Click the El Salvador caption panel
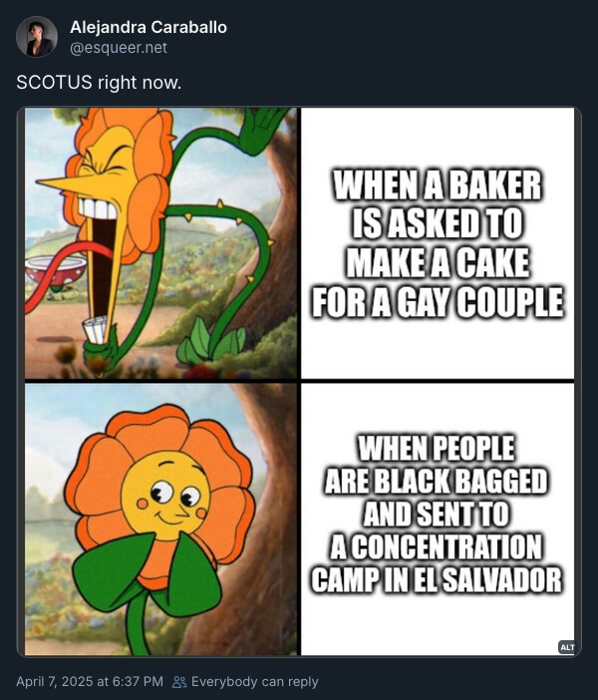 (x=438, y=520)
